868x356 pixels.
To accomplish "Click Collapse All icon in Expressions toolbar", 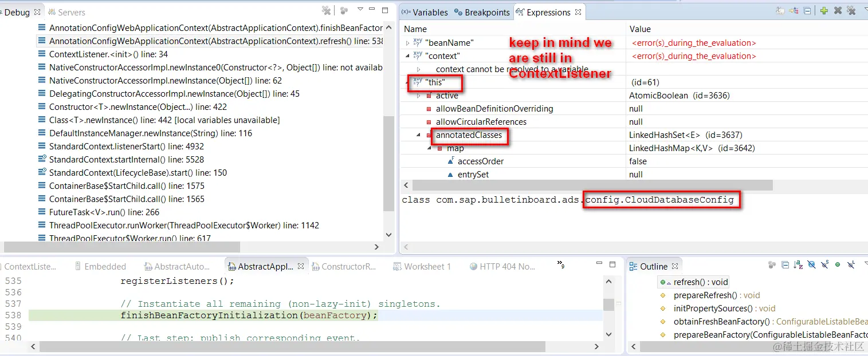I will pyautogui.click(x=807, y=11).
